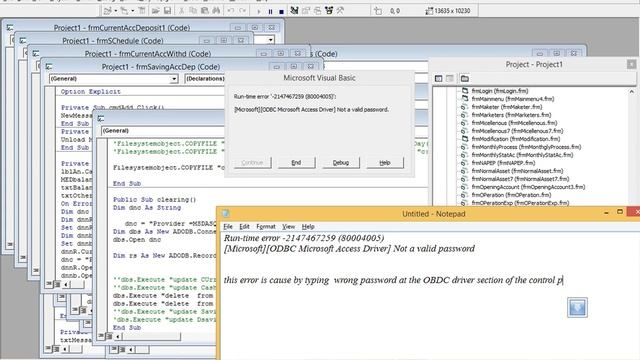Click the Add Standard EXE Project toolbar icon

point(108,11)
